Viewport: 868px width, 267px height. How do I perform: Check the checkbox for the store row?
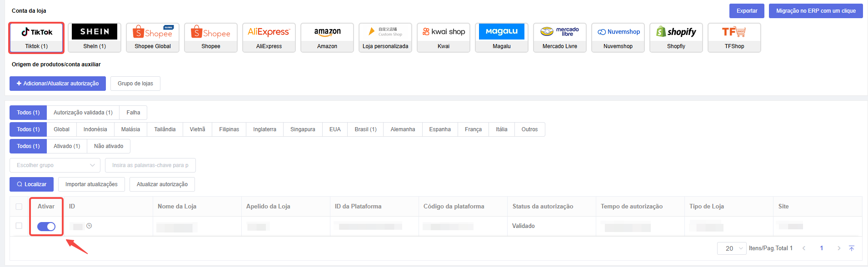click(x=19, y=226)
